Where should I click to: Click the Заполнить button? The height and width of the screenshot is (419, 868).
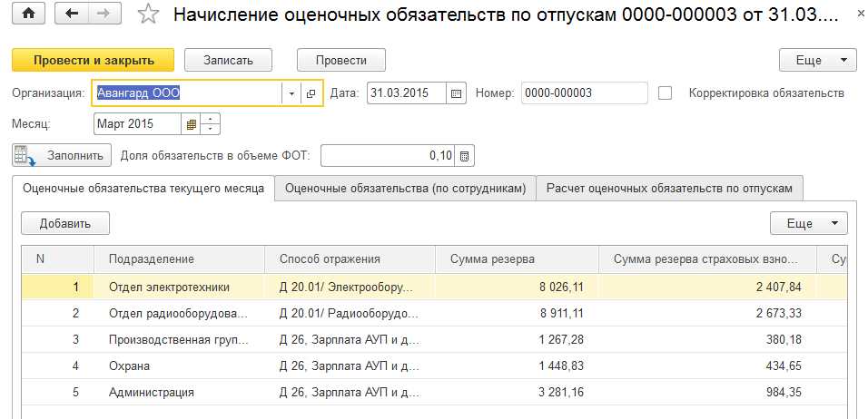coord(62,155)
